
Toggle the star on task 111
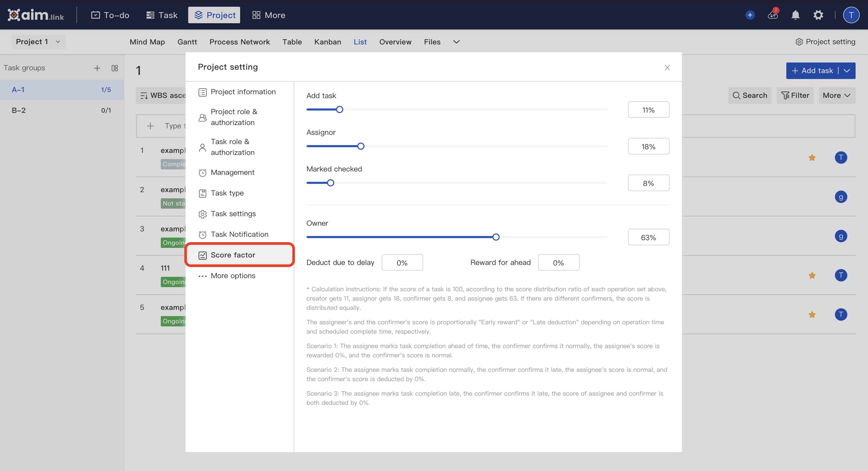(812, 275)
